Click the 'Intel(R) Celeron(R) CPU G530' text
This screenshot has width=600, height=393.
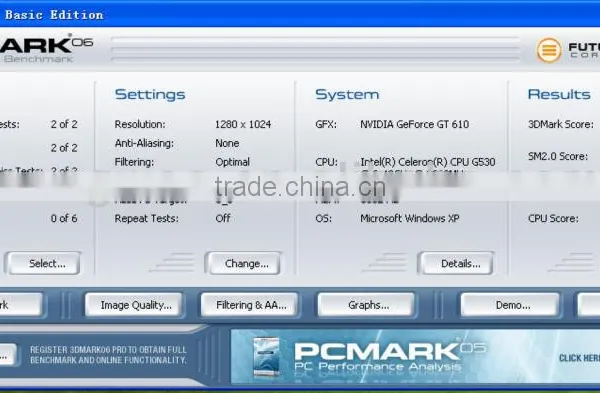(x=428, y=162)
